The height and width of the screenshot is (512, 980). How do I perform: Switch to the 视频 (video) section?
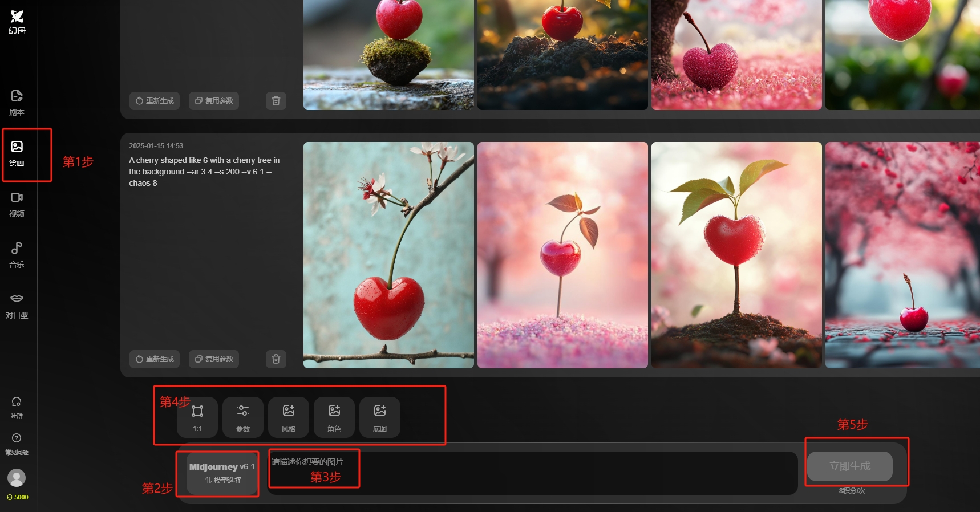17,204
